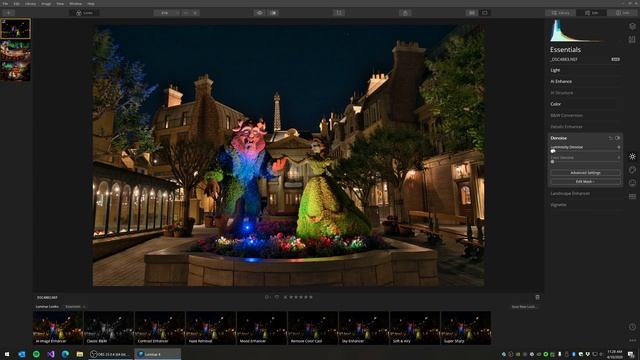
Task: Open Windows Start menu
Action: 7,354
